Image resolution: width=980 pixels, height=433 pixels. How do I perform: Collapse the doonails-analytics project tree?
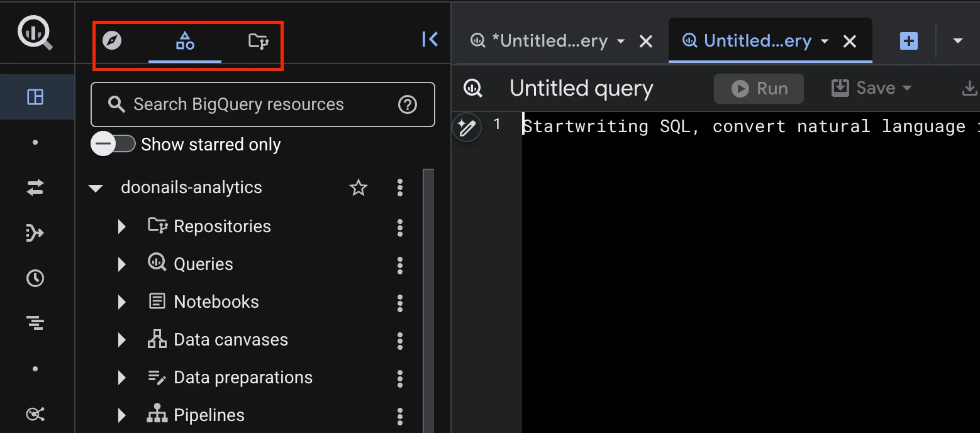(96, 188)
